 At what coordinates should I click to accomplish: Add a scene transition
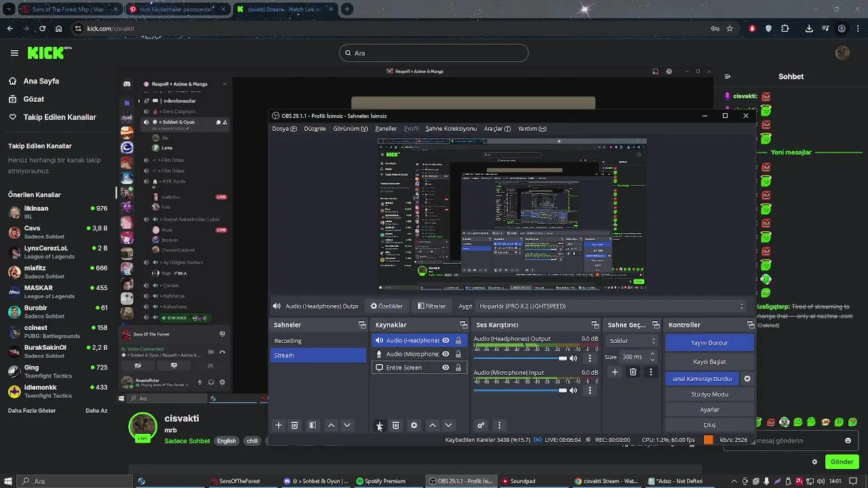[614, 371]
